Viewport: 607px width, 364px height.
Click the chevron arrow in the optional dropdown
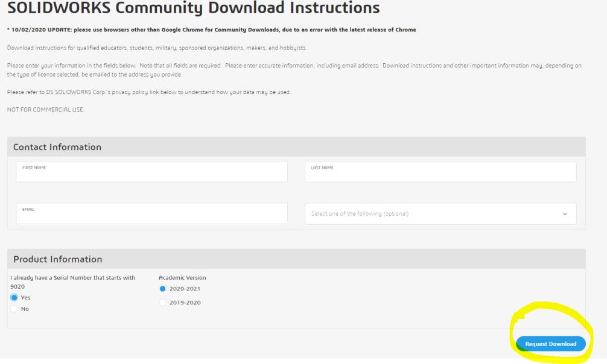(x=565, y=214)
